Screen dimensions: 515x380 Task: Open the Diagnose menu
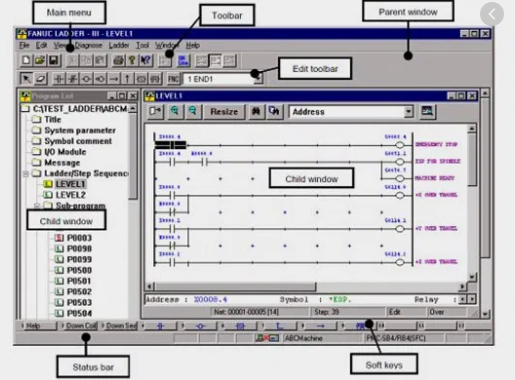pos(88,45)
